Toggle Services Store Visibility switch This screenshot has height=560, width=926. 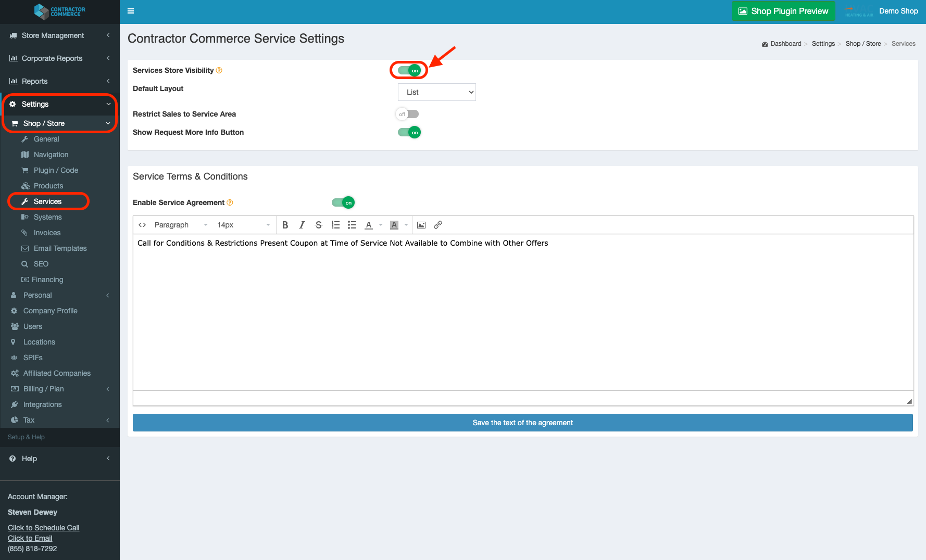click(x=409, y=70)
